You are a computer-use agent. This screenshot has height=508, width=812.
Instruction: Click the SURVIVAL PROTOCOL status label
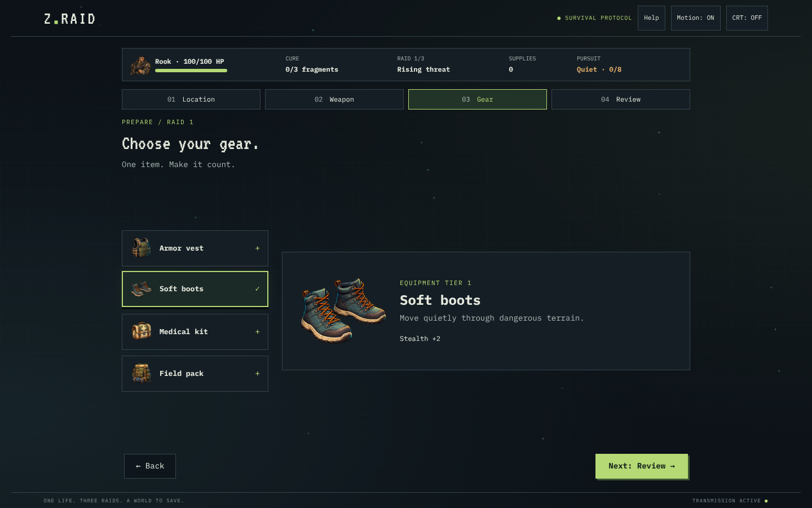coord(594,18)
